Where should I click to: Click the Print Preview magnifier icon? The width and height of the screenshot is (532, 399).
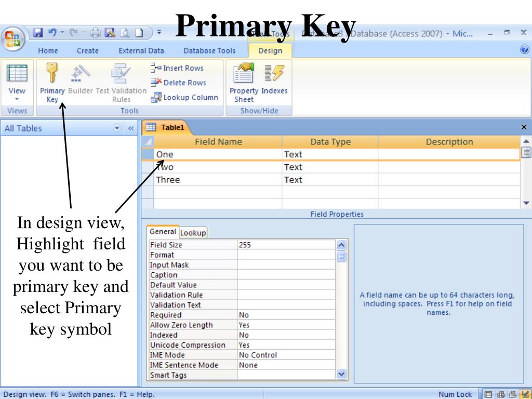[x=125, y=33]
